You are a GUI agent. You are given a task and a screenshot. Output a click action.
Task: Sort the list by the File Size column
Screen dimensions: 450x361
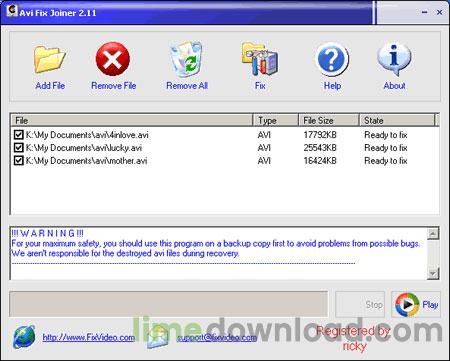click(x=329, y=120)
